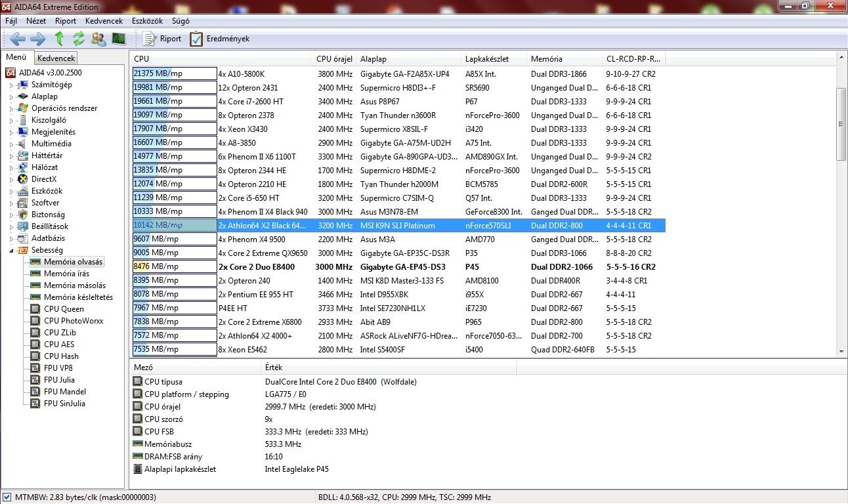Image resolution: width=848 pixels, height=504 pixels.
Task: Click the Back arrow toolbar icon
Action: tap(18, 39)
